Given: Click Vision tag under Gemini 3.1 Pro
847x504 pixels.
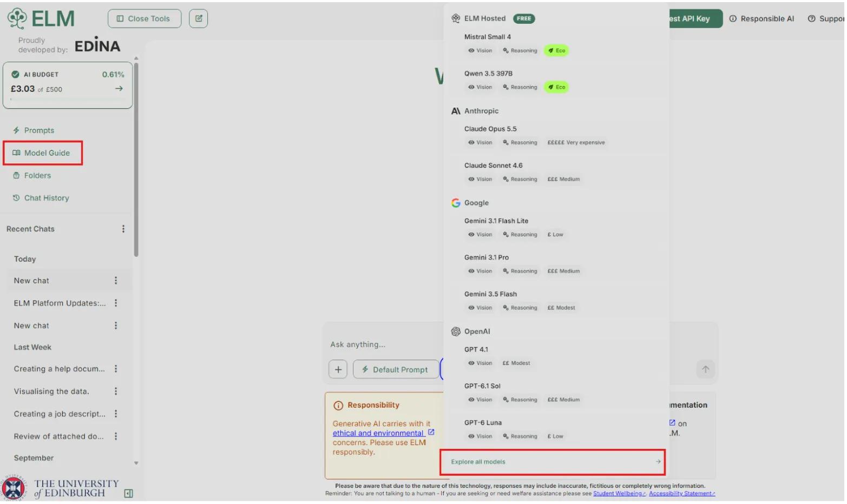Looking at the screenshot, I should point(480,271).
